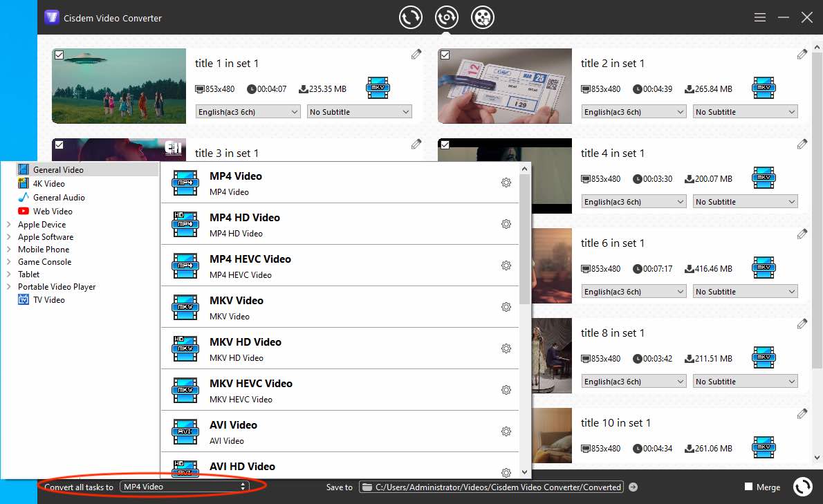Open the download video tab film-reel icon
Image resolution: width=823 pixels, height=504 pixels.
point(482,17)
